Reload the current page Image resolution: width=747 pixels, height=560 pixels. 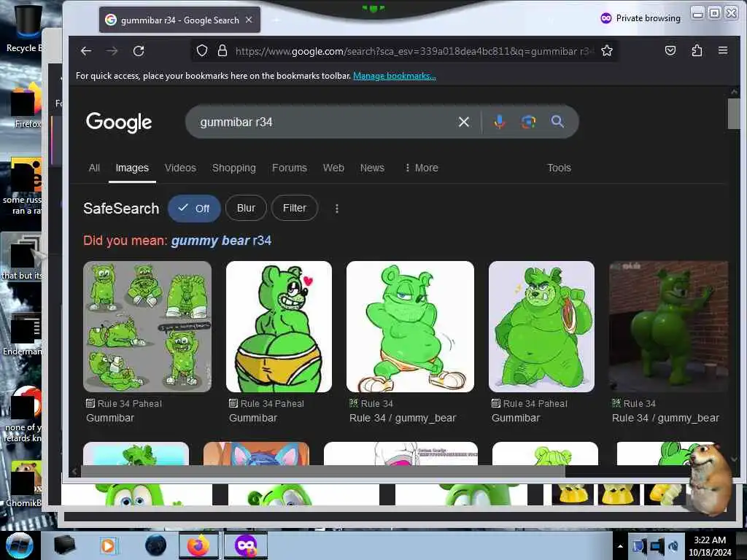(x=139, y=51)
